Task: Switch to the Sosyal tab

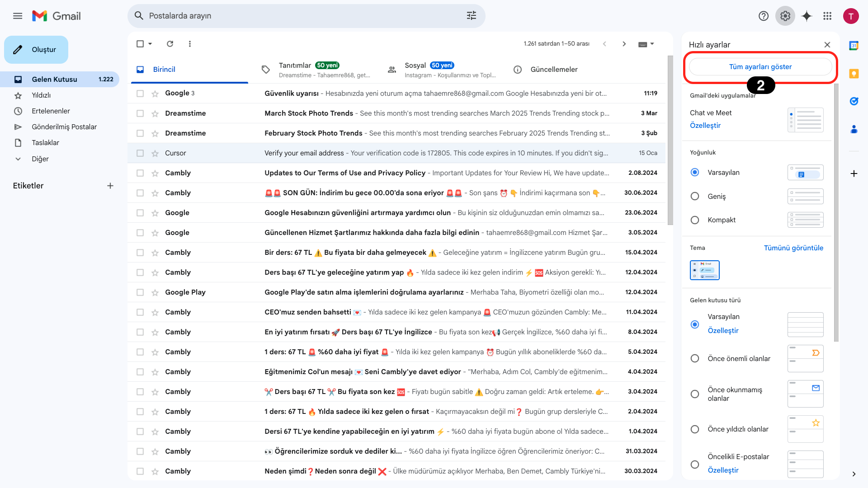Action: click(x=442, y=70)
